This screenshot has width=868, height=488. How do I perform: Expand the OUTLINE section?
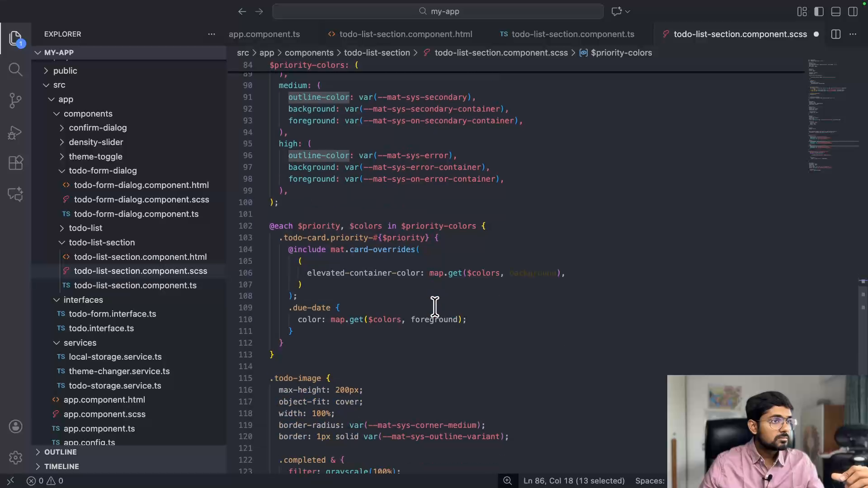click(60, 452)
